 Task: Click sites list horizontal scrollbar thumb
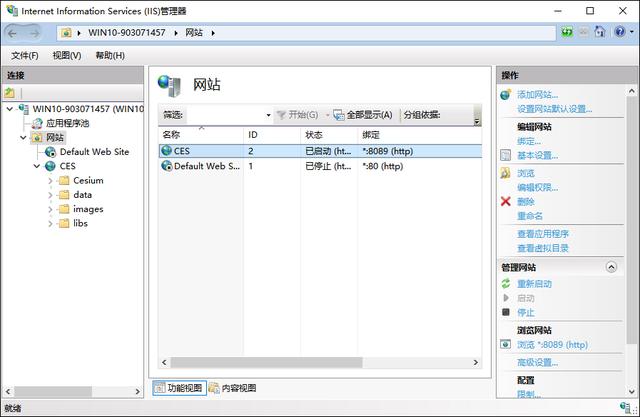coord(266,362)
